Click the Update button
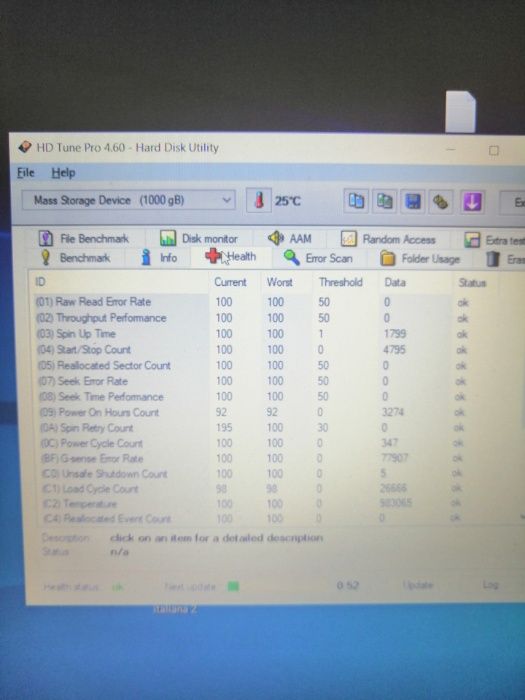 point(417,585)
